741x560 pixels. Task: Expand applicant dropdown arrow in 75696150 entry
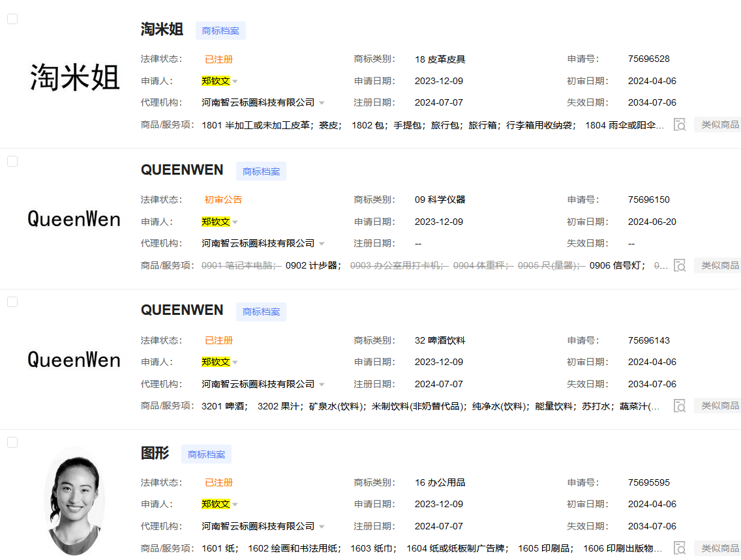[x=235, y=222]
